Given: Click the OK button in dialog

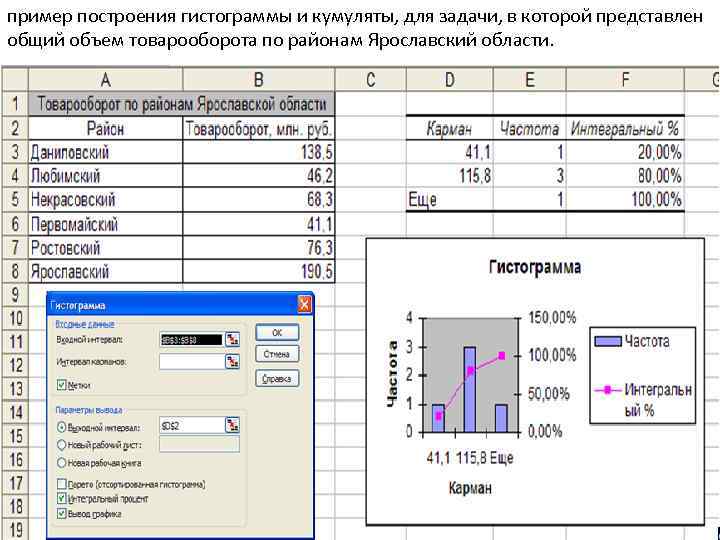Looking at the screenshot, I should [x=277, y=332].
